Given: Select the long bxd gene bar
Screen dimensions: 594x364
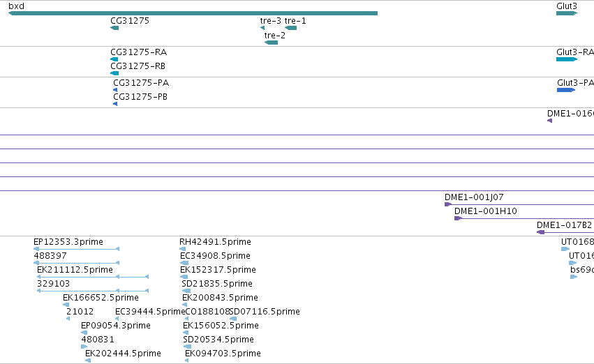Looking at the screenshot, I should (x=193, y=13).
